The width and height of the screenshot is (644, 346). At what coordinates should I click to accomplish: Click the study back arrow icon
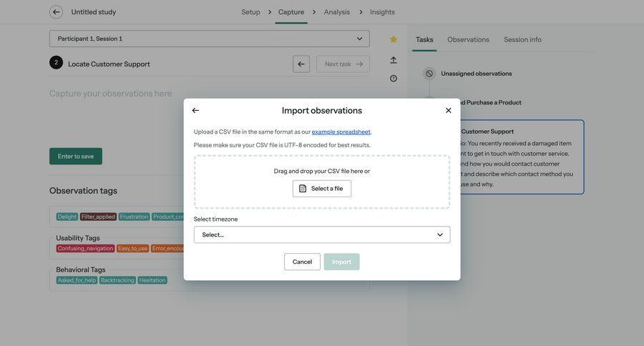56,12
